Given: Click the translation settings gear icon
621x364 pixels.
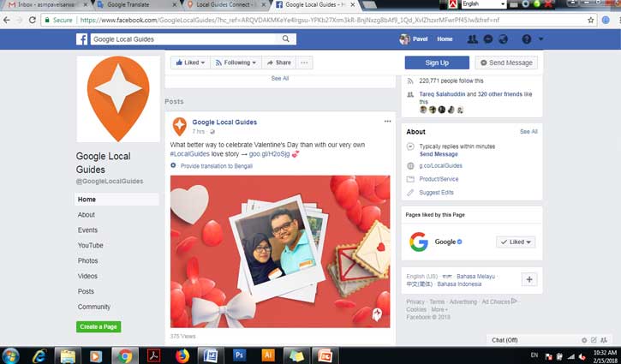Looking at the screenshot, I should coord(173,165).
